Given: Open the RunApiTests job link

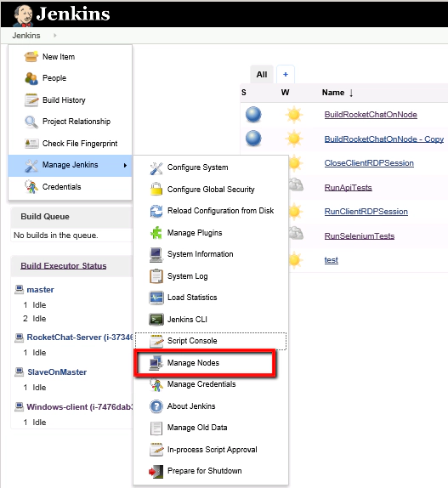Looking at the screenshot, I should (349, 188).
